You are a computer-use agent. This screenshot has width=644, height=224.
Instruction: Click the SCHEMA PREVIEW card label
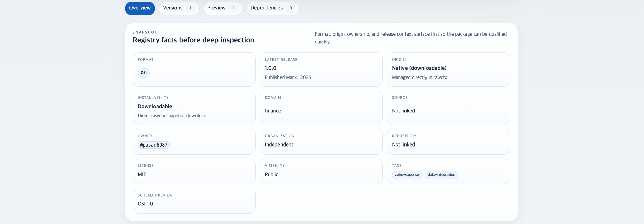point(155,195)
